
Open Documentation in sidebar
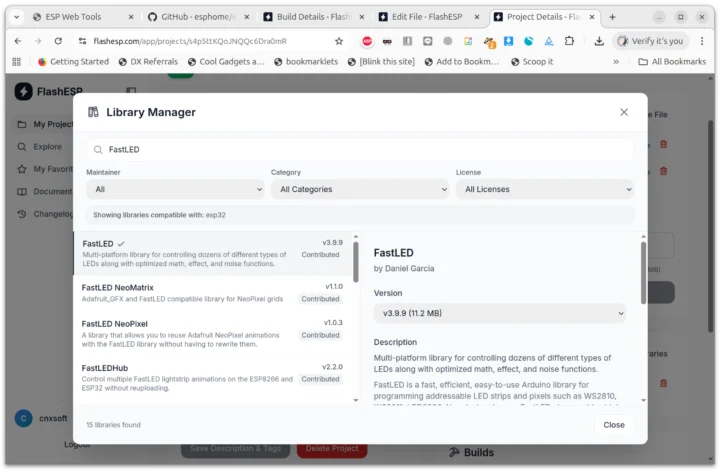tap(45, 191)
